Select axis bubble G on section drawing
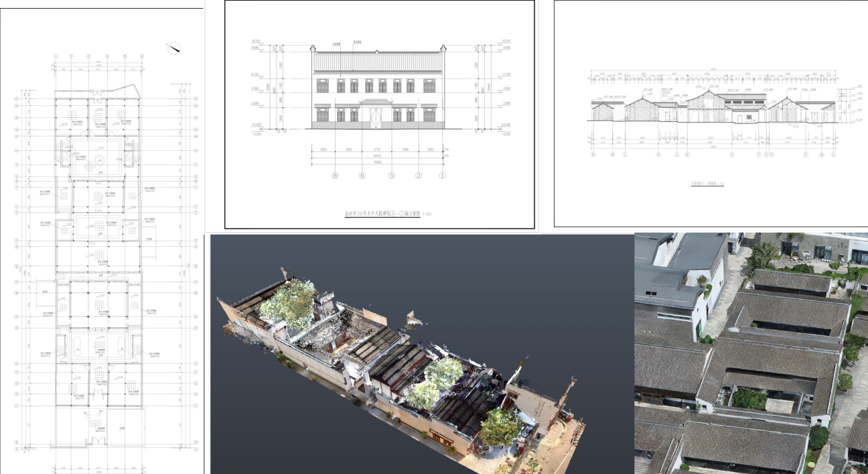 click(x=732, y=154)
